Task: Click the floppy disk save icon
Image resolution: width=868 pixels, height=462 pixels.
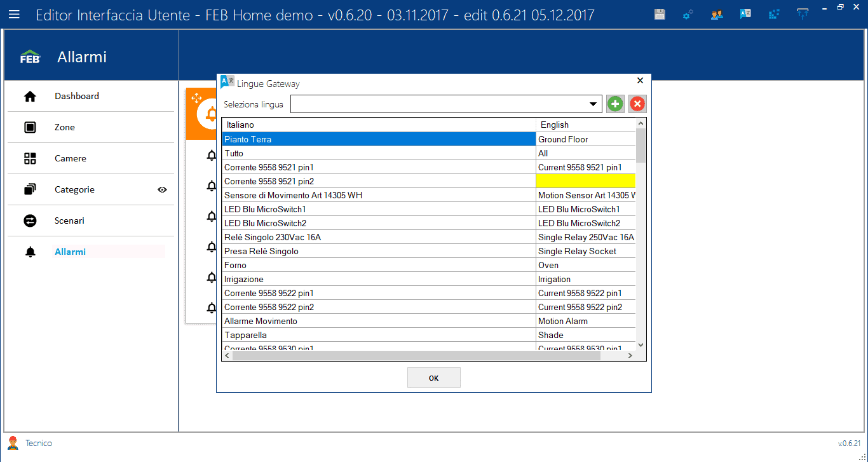Action: [660, 14]
